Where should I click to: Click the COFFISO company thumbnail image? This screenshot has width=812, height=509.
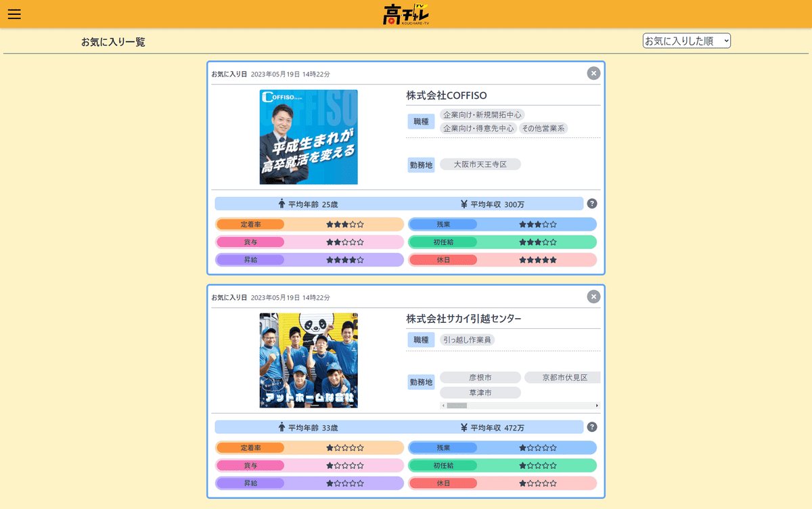308,137
